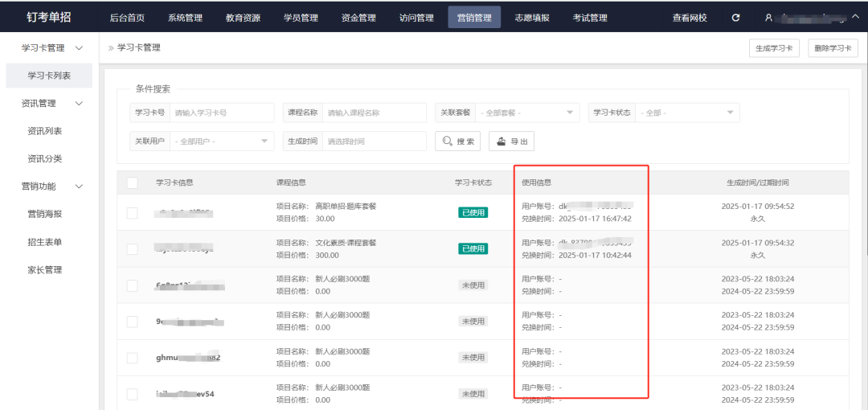Screen dimensions: 868x410
Task: Click the magnifier search button
Action: 458,141
